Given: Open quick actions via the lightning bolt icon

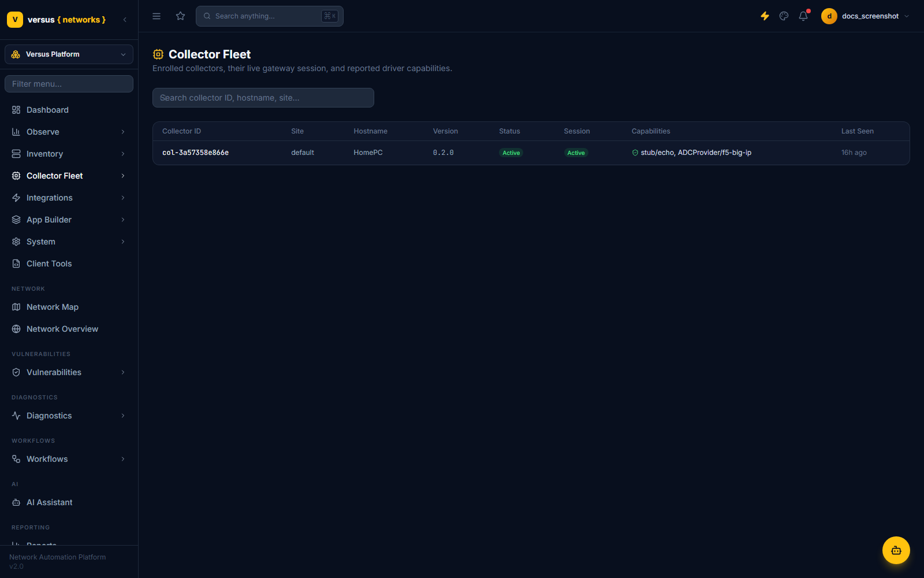Looking at the screenshot, I should tap(765, 16).
